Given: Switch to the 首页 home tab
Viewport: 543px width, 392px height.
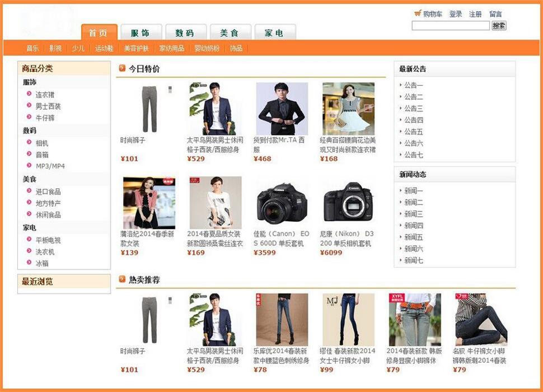Looking at the screenshot, I should tap(99, 32).
